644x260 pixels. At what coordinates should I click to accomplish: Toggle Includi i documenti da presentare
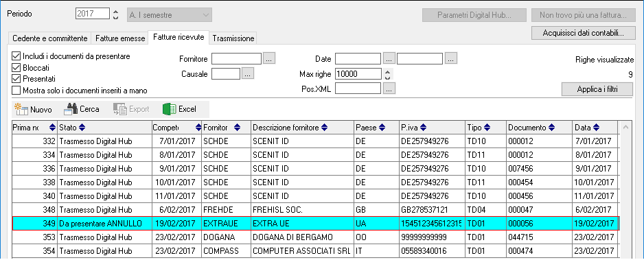tap(16, 56)
